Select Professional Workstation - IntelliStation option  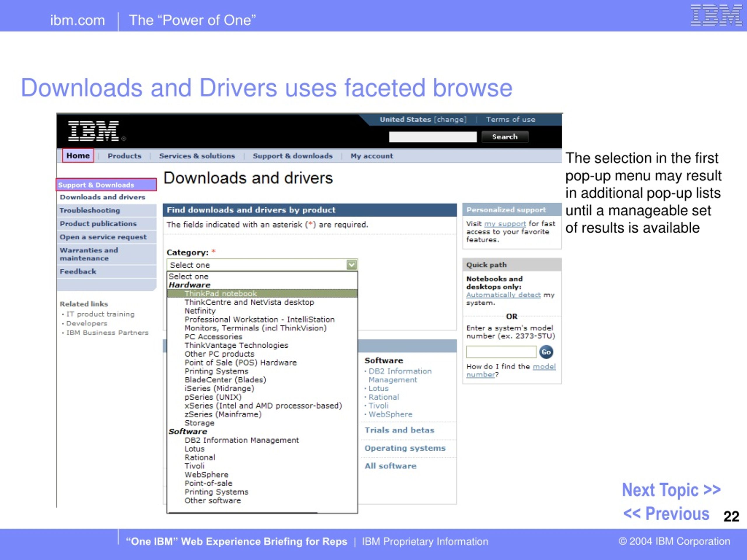tap(259, 319)
